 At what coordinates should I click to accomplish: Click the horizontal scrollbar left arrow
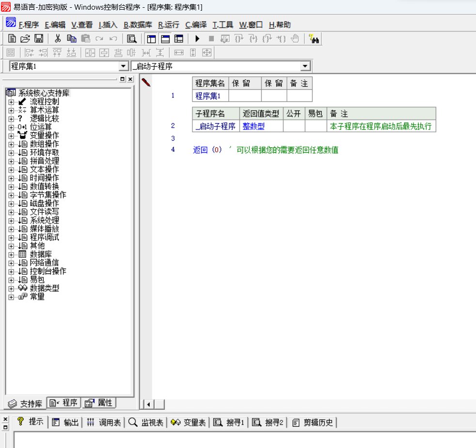click(x=147, y=404)
